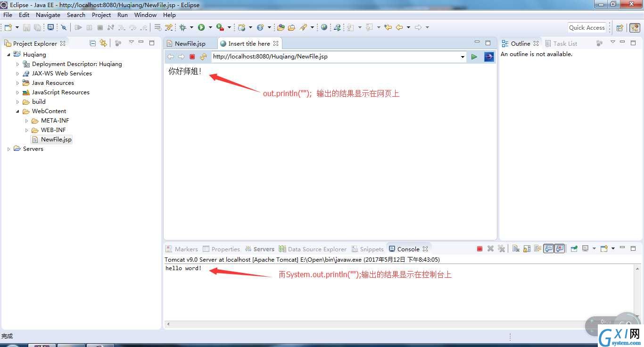The width and height of the screenshot is (644, 347).
Task: Open the Project menu
Action: [x=101, y=15]
